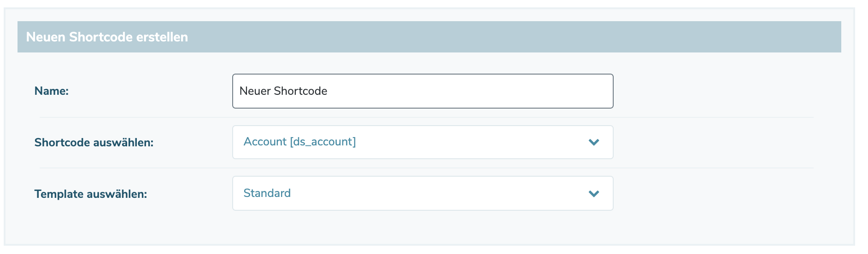The image size is (868, 254).
Task: Click the 'Name:' field label
Action: pos(52,91)
